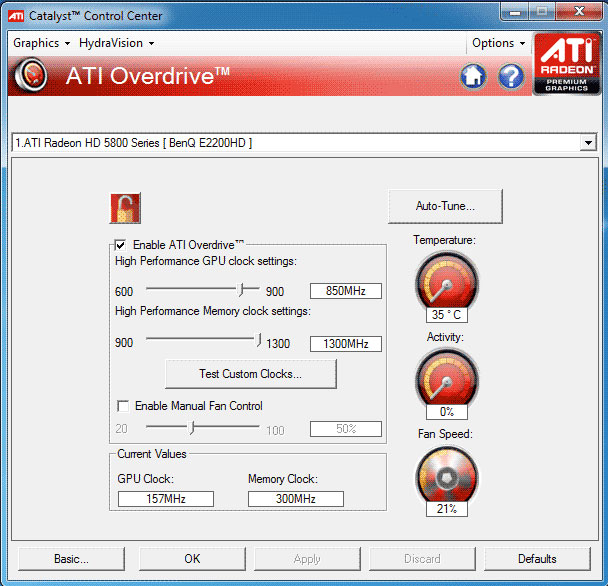Click the GPU clock slider handle
Screen dimensions: 608x586
tap(241, 289)
